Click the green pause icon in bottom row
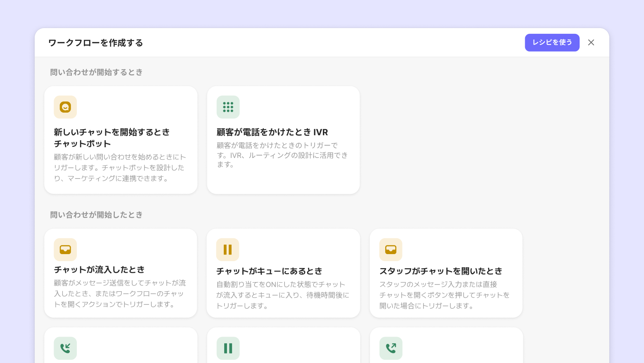The width and height of the screenshot is (644, 363). pos(228,349)
